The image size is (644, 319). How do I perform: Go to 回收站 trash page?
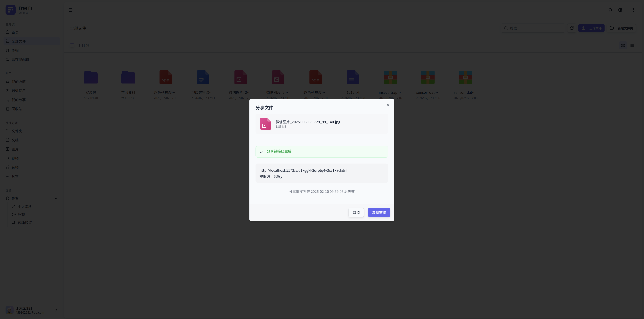pos(17,109)
